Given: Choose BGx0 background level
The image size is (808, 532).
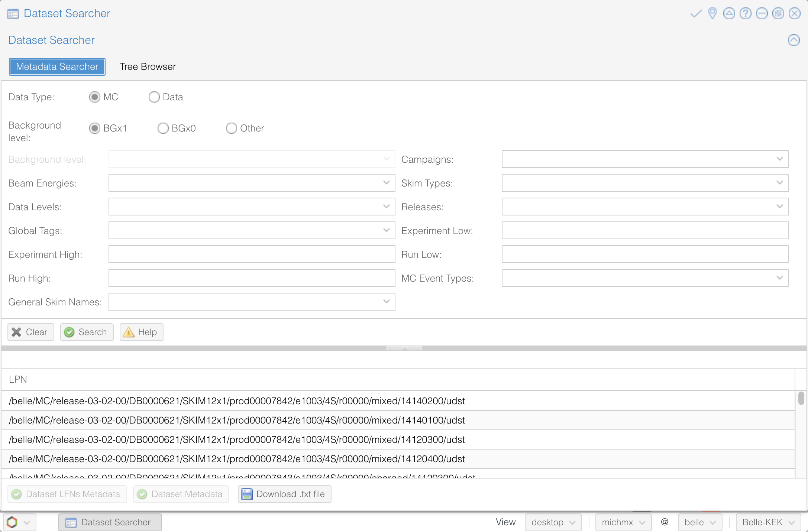Looking at the screenshot, I should pos(163,129).
